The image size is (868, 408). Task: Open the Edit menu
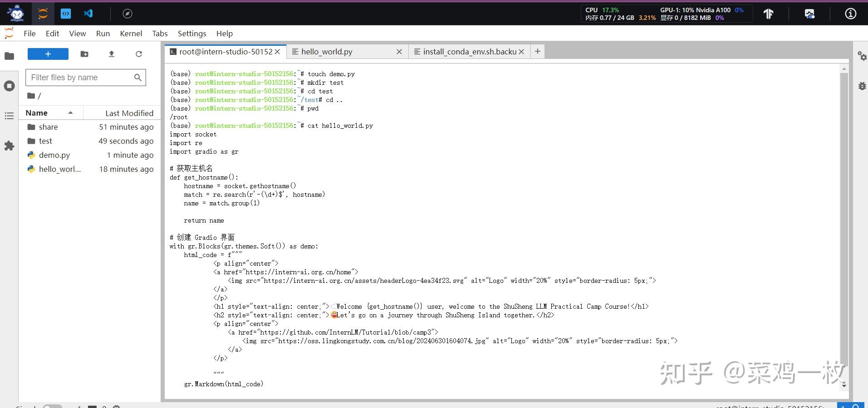pos(52,34)
